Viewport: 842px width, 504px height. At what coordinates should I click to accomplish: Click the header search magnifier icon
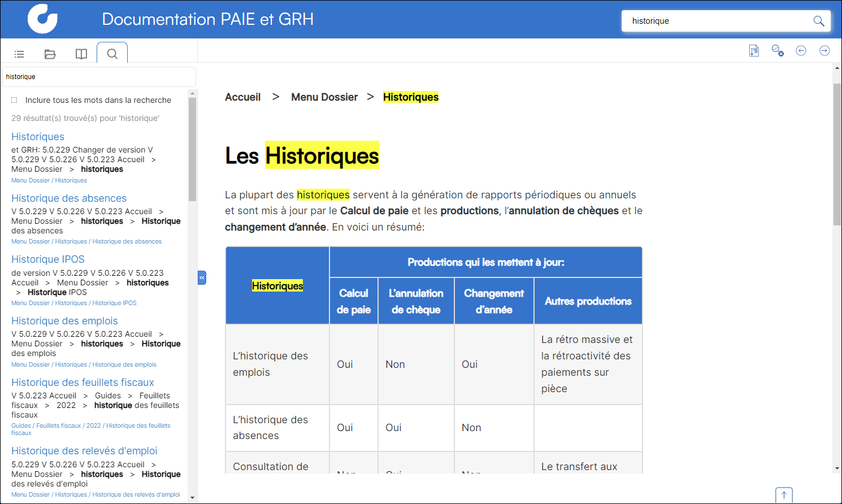tap(818, 21)
